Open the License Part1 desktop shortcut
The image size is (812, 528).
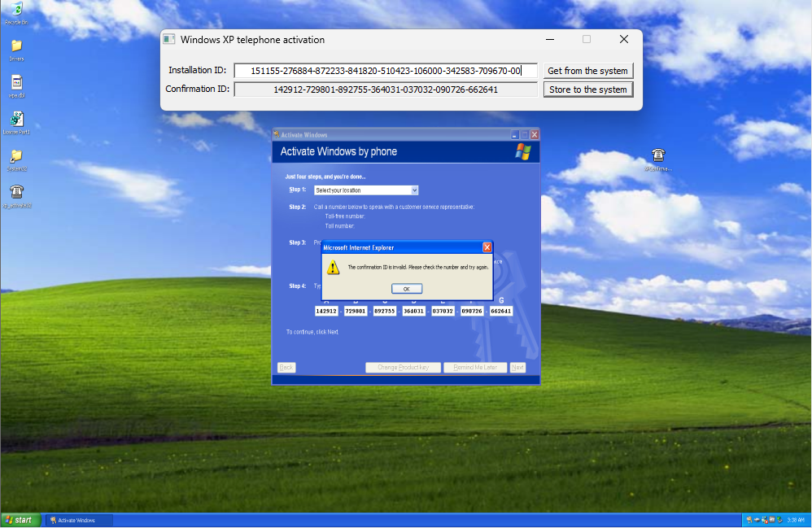pyautogui.click(x=16, y=120)
